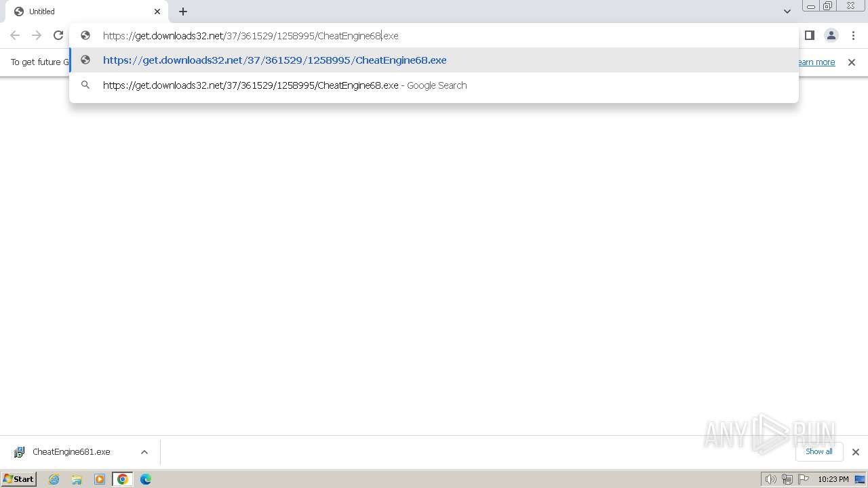Go back with the back arrow
This screenshot has width=868, height=488.
point(15,35)
